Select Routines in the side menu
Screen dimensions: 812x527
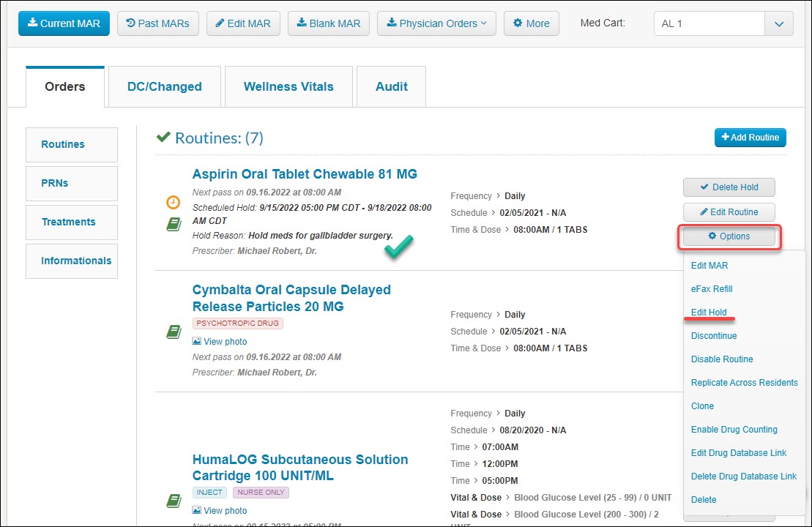pos(72,144)
